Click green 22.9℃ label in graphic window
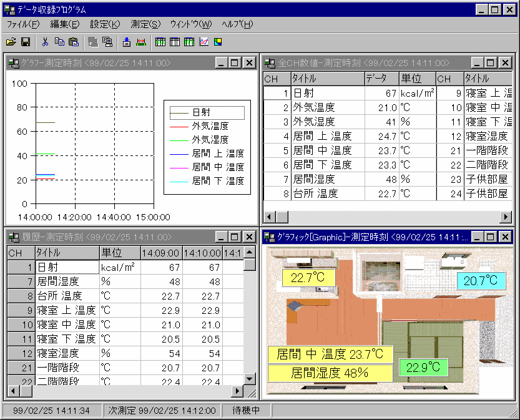Screen dimensions: 520x420 pyautogui.click(x=423, y=368)
